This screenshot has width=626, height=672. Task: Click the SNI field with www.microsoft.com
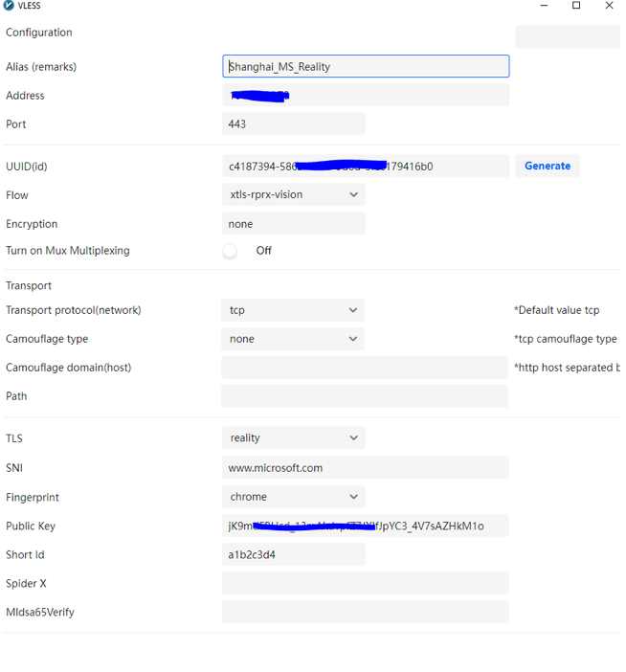(365, 468)
